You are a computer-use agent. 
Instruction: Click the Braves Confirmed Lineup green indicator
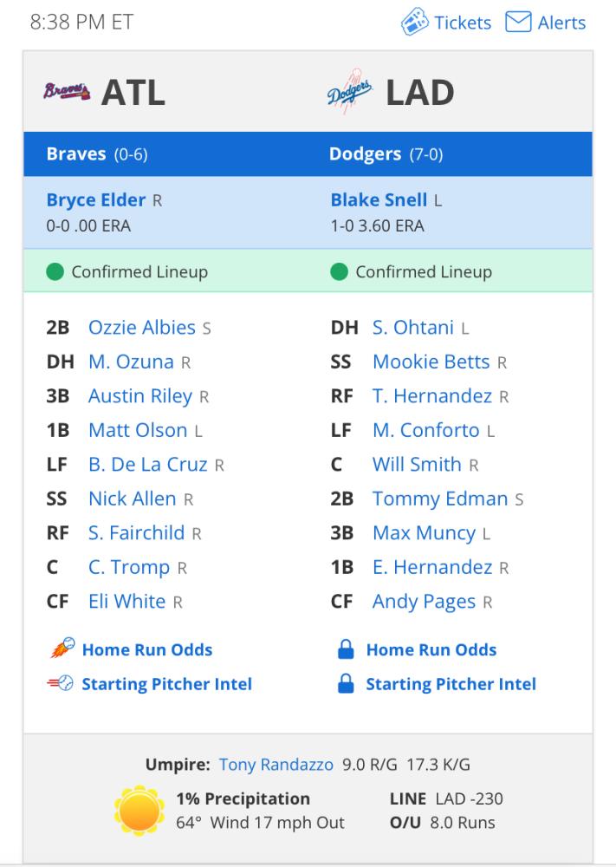coord(55,271)
